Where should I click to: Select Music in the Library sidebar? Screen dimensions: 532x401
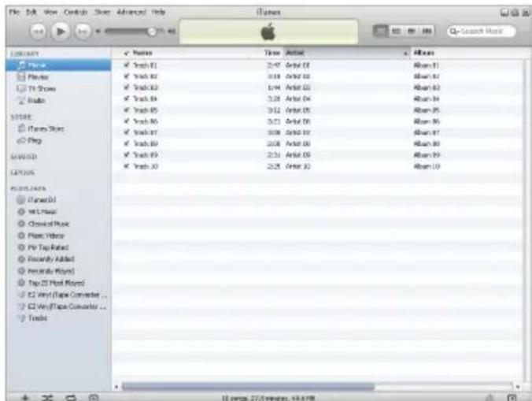(x=58, y=65)
